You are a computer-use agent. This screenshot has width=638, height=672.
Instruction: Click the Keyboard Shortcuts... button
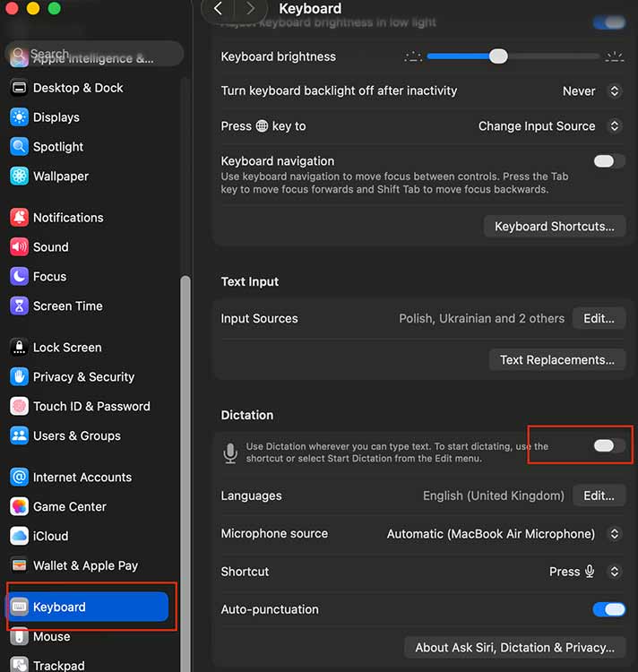tap(554, 227)
